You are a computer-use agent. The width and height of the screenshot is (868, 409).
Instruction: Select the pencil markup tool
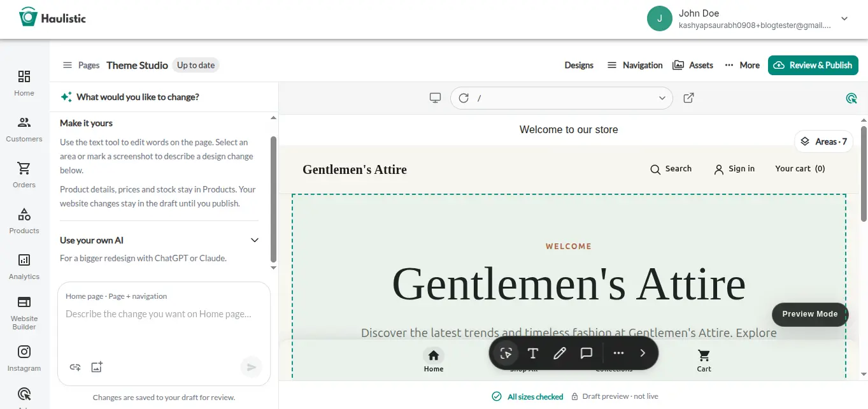560,354
